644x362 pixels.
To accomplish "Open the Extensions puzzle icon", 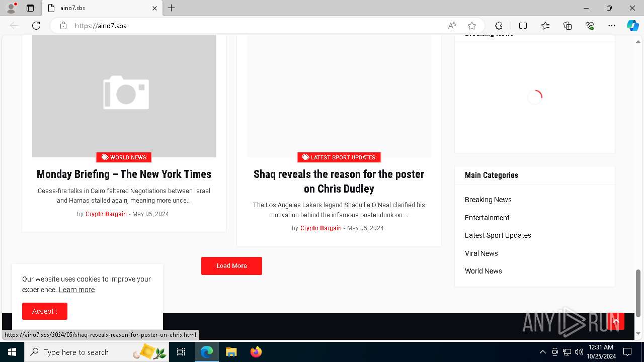I will click(499, 26).
